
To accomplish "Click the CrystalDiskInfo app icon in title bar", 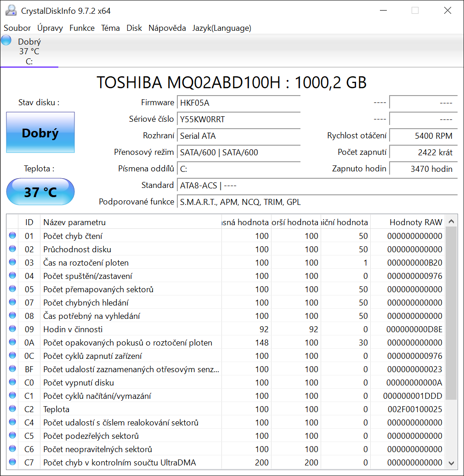I will tap(11, 11).
